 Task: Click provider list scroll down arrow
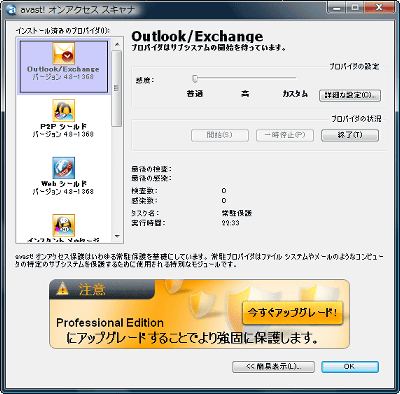pos(117,236)
